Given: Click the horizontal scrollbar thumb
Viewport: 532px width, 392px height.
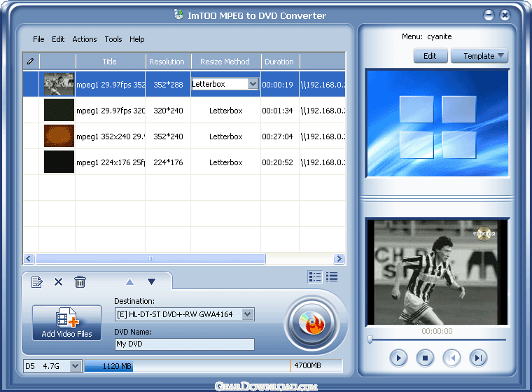Looking at the screenshot, I should click(150, 258).
